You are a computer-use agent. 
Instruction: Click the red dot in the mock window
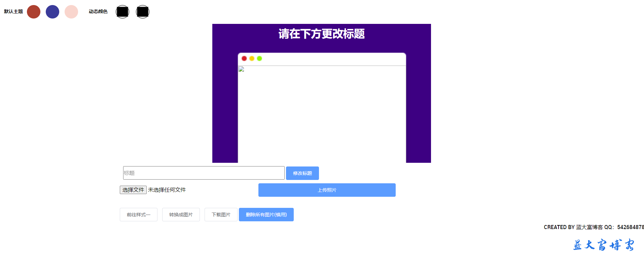coord(244,59)
